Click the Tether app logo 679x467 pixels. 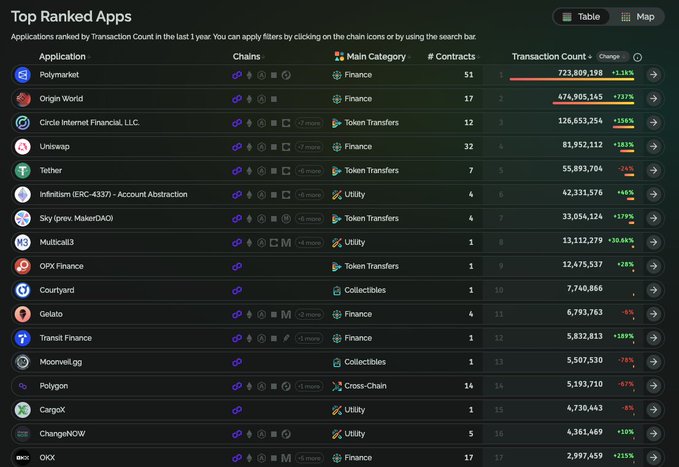[x=23, y=170]
